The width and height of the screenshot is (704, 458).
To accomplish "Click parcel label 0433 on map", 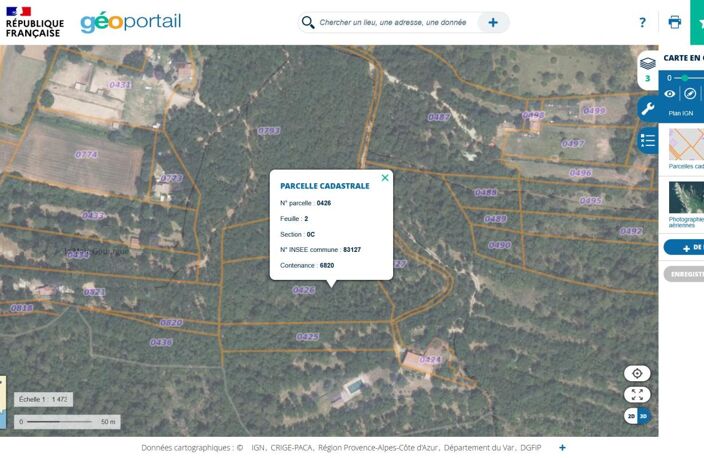I will pos(93,216).
